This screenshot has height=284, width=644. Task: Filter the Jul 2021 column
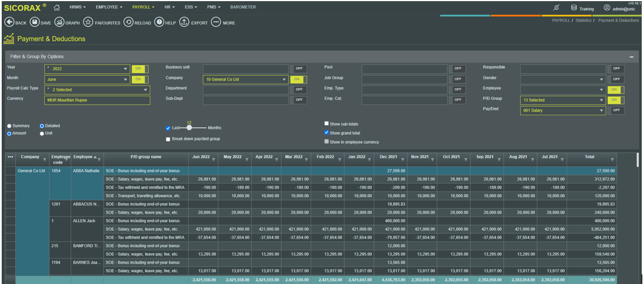click(x=562, y=160)
